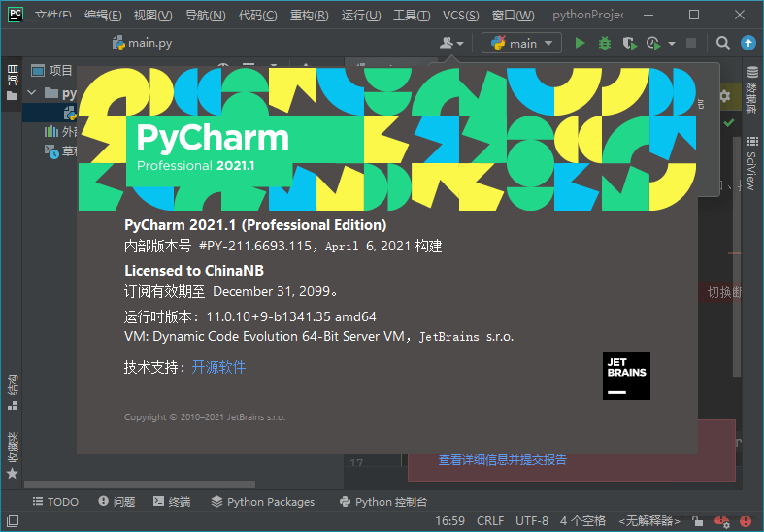The width and height of the screenshot is (764, 532).
Task: Change UTF-8 file encoding in status bar
Action: click(x=532, y=520)
